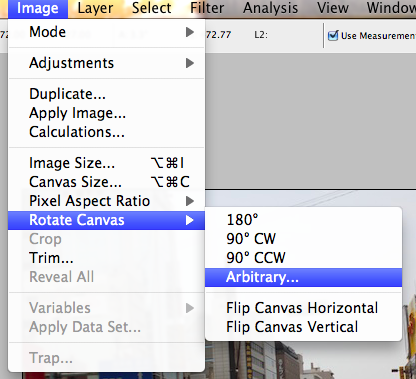Rotate canvas 180°

pyautogui.click(x=303, y=220)
